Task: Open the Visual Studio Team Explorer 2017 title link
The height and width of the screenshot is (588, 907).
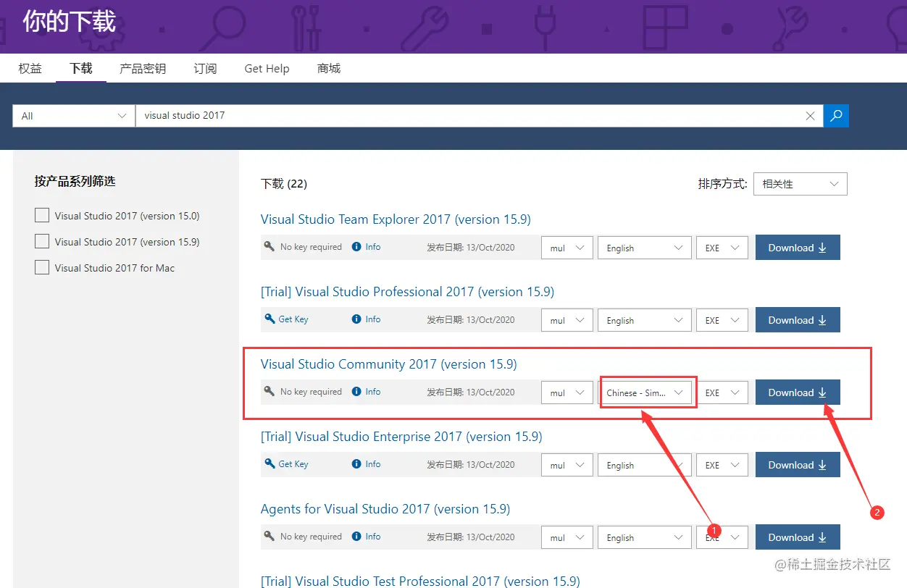Action: tap(396, 219)
